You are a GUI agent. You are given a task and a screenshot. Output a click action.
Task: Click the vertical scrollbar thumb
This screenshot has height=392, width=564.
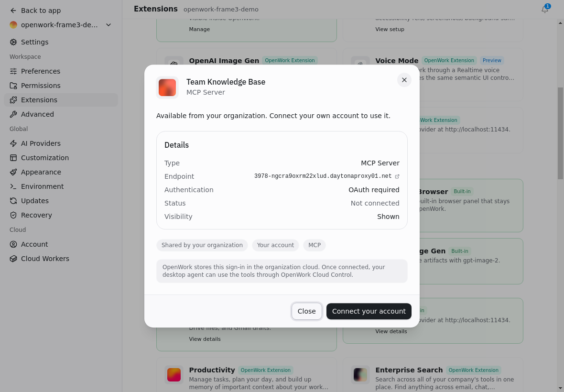(560, 133)
